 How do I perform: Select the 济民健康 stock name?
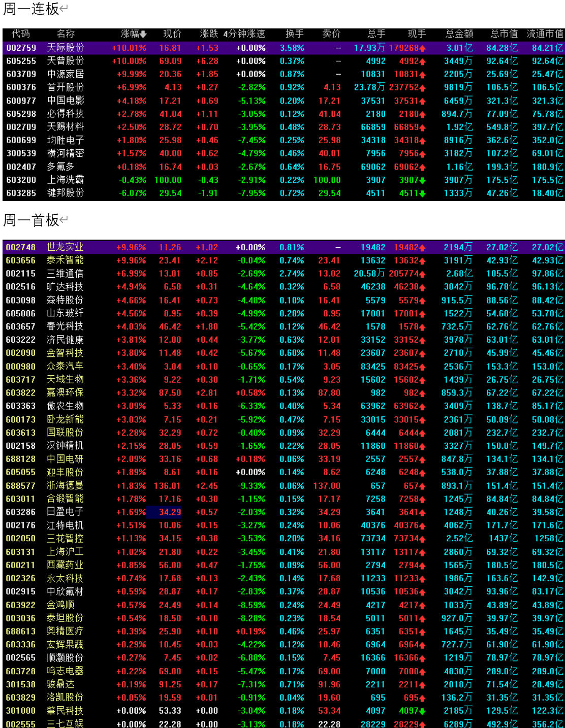click(x=66, y=340)
